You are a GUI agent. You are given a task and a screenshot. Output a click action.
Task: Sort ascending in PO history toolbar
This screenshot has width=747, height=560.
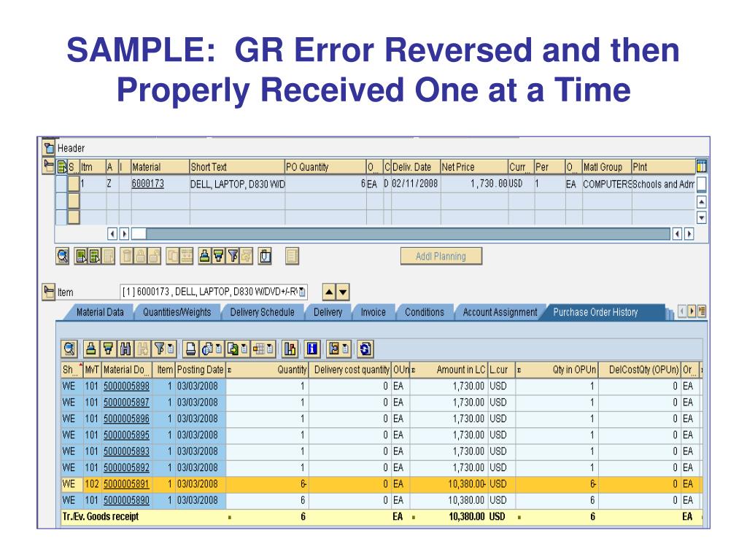(91, 349)
